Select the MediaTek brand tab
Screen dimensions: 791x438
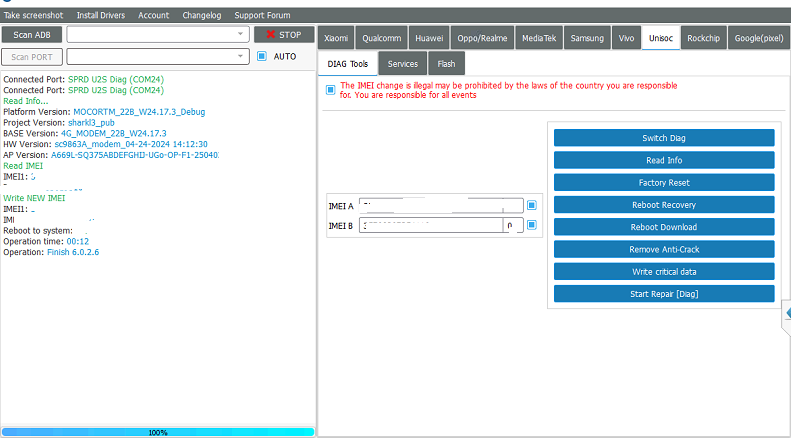539,38
